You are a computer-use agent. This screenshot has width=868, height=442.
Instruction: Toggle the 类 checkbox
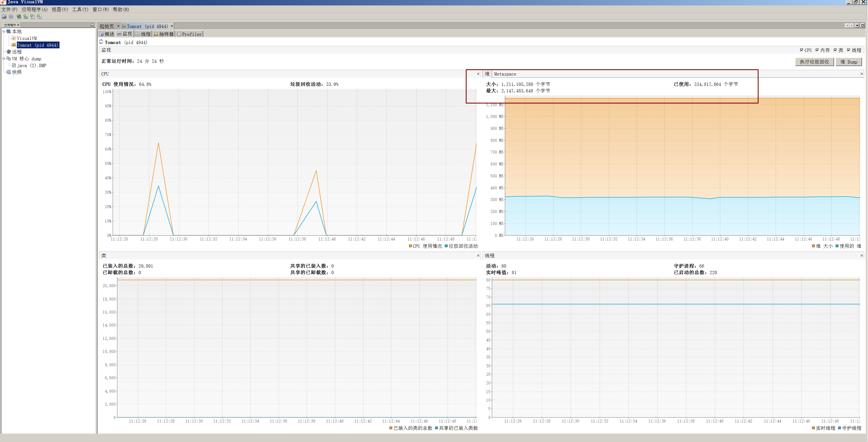835,50
